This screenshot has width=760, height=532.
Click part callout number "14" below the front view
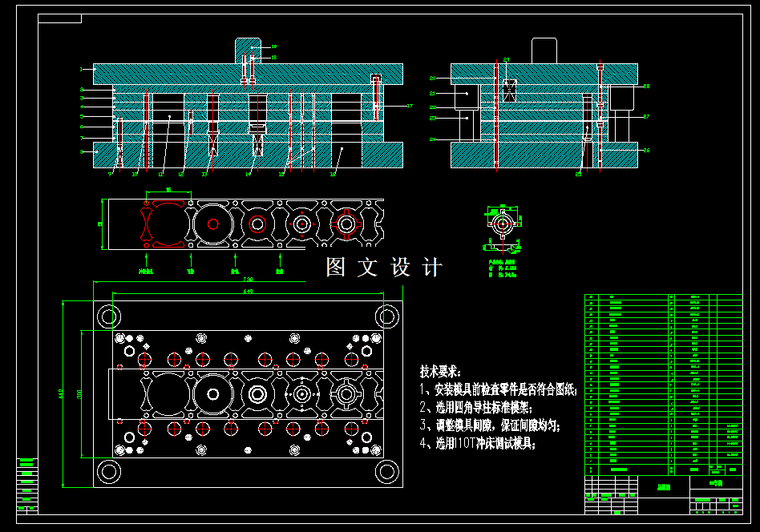pos(249,174)
